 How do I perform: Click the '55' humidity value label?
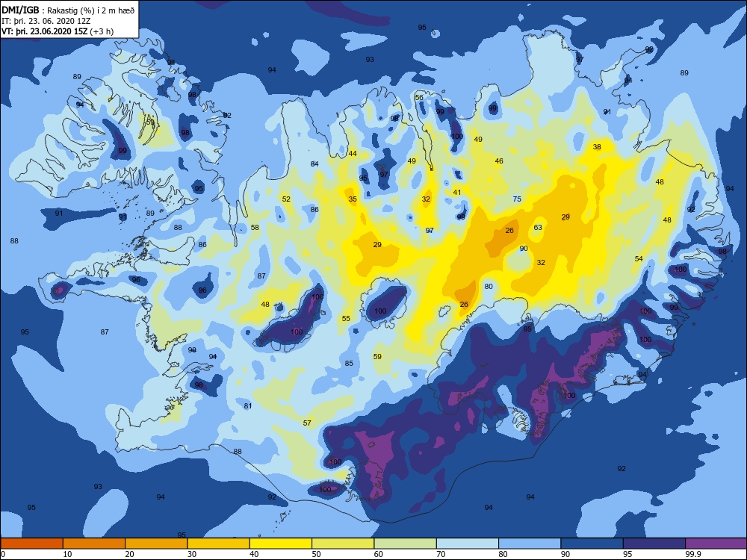coord(346,319)
